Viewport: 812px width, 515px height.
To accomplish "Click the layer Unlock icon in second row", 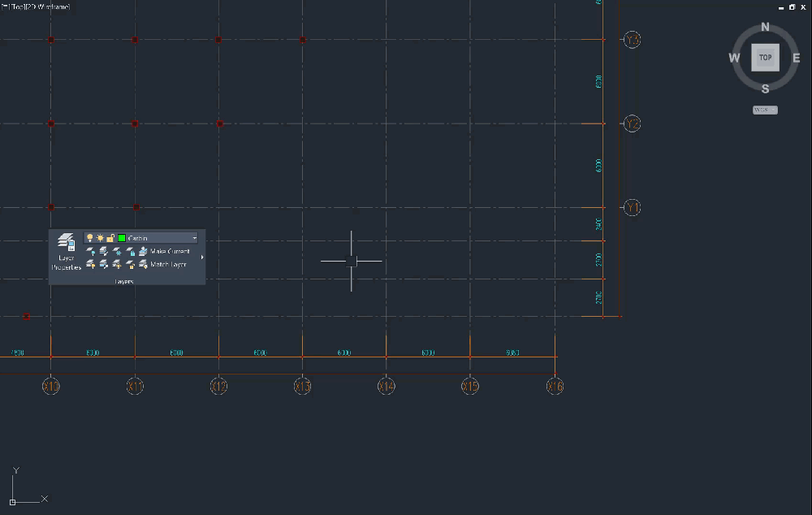I will coord(130,265).
